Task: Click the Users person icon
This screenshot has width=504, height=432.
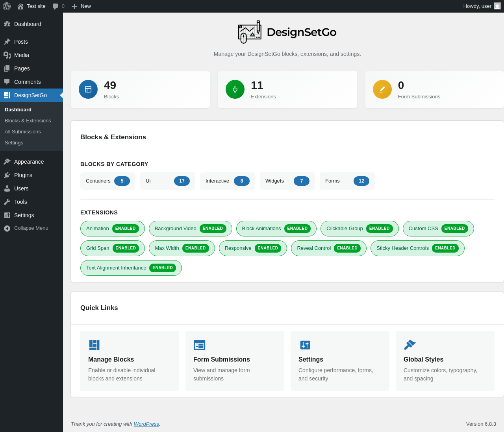Action: 7,188
